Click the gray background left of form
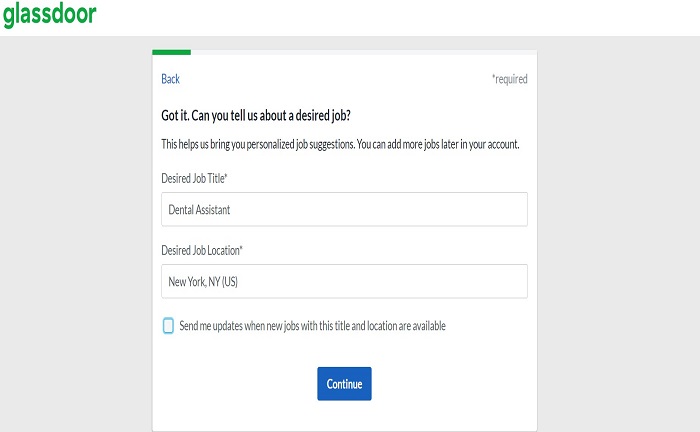This screenshot has height=432, width=700. tap(76, 234)
